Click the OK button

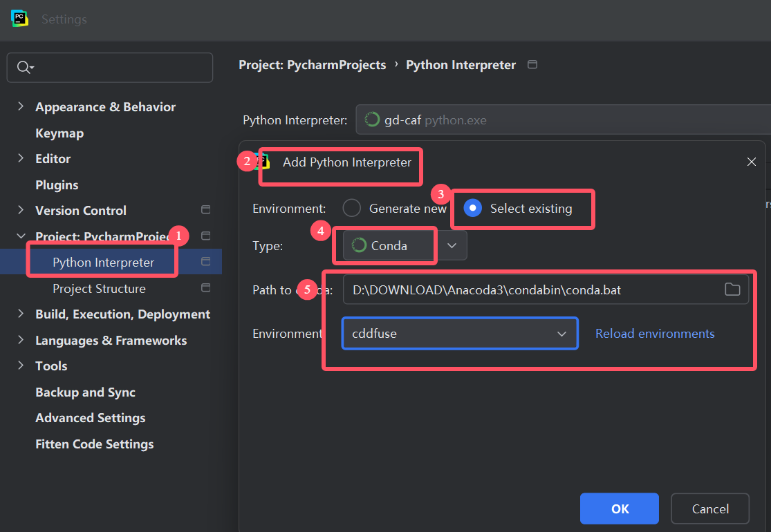[620, 509]
